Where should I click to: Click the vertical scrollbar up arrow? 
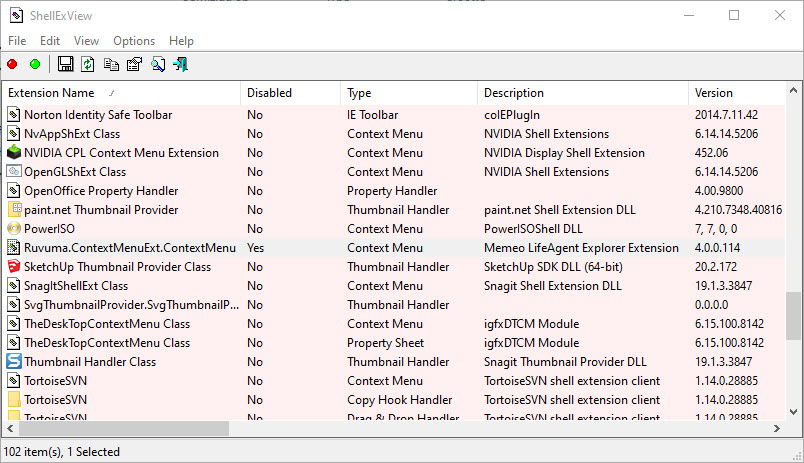pyautogui.click(x=793, y=90)
